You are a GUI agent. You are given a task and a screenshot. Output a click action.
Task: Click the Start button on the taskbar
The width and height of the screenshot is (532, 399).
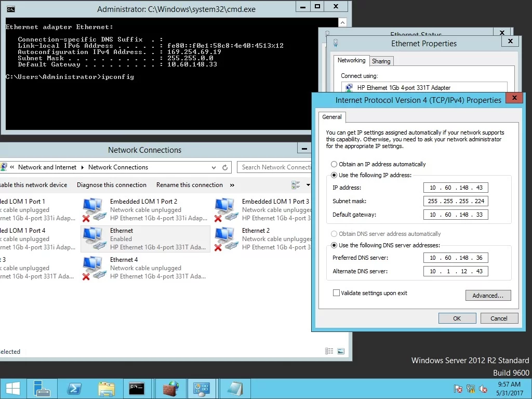tap(13, 389)
